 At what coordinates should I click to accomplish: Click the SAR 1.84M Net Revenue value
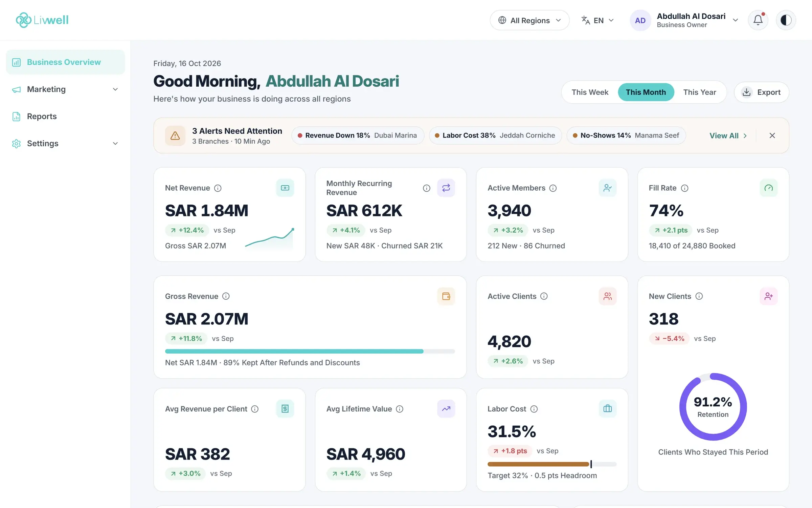tap(206, 210)
